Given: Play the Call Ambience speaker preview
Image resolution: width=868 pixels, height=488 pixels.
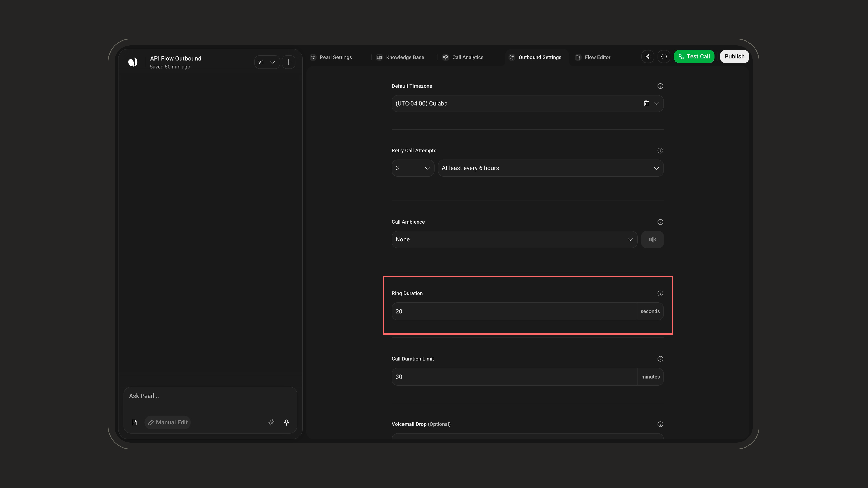Looking at the screenshot, I should [652, 239].
